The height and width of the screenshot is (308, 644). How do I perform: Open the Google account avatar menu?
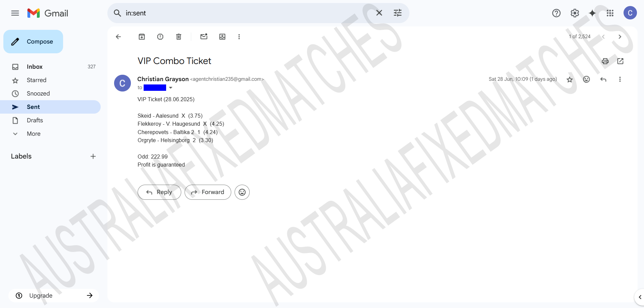[x=630, y=13]
